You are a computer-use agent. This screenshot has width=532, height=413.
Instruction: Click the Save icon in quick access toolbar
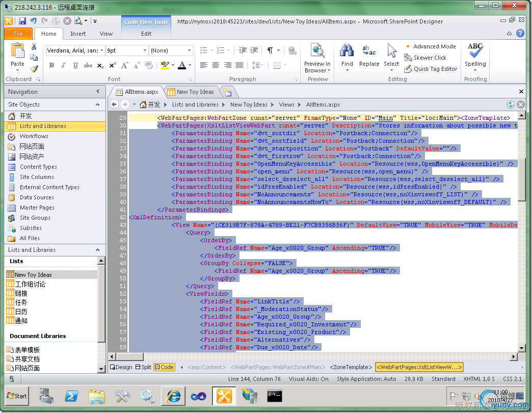coord(22,21)
